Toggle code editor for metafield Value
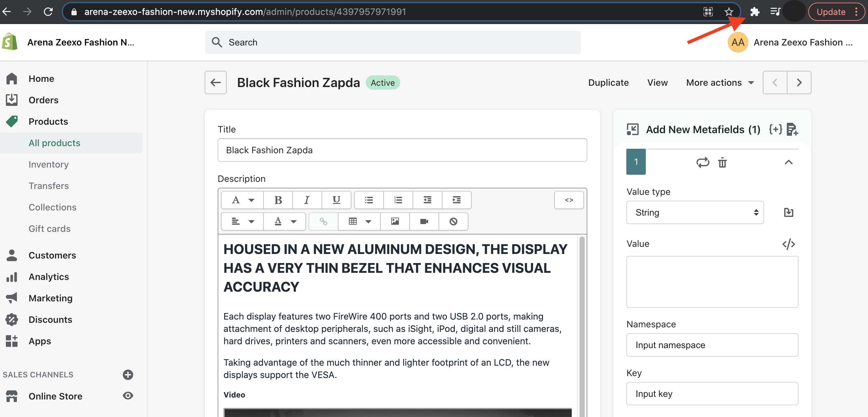 click(x=788, y=244)
